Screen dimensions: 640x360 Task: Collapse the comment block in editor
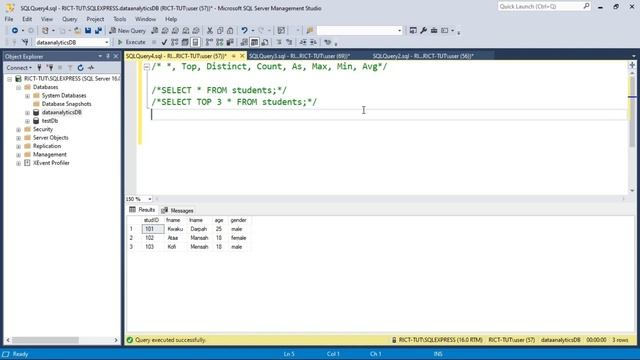coord(147,67)
